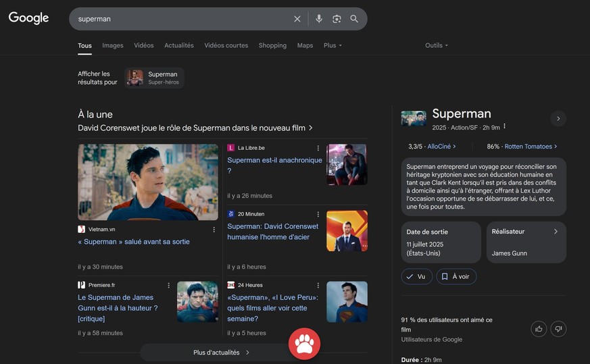This screenshot has width=590, height=364.
Task: Expand the knowledge panel with the arrow button
Action: (x=558, y=118)
